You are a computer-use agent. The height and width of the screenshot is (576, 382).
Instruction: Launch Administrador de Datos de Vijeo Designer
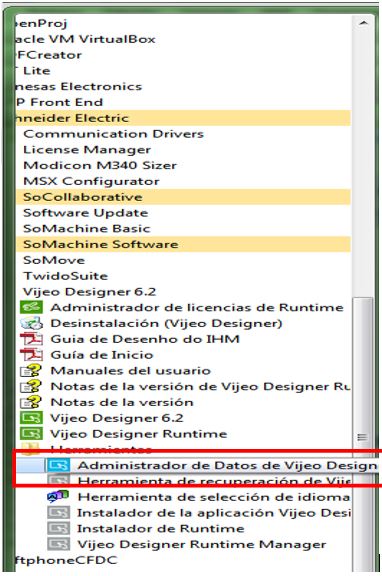tap(227, 465)
